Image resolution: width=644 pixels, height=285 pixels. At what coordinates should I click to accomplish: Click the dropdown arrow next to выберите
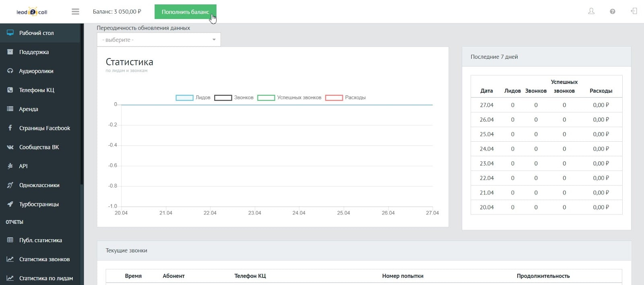pyautogui.click(x=214, y=40)
